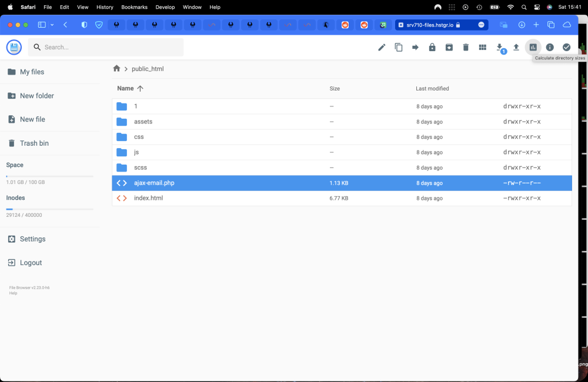Open Permissions via the lock icon
Image resolution: width=588 pixels, height=382 pixels.
tap(432, 47)
